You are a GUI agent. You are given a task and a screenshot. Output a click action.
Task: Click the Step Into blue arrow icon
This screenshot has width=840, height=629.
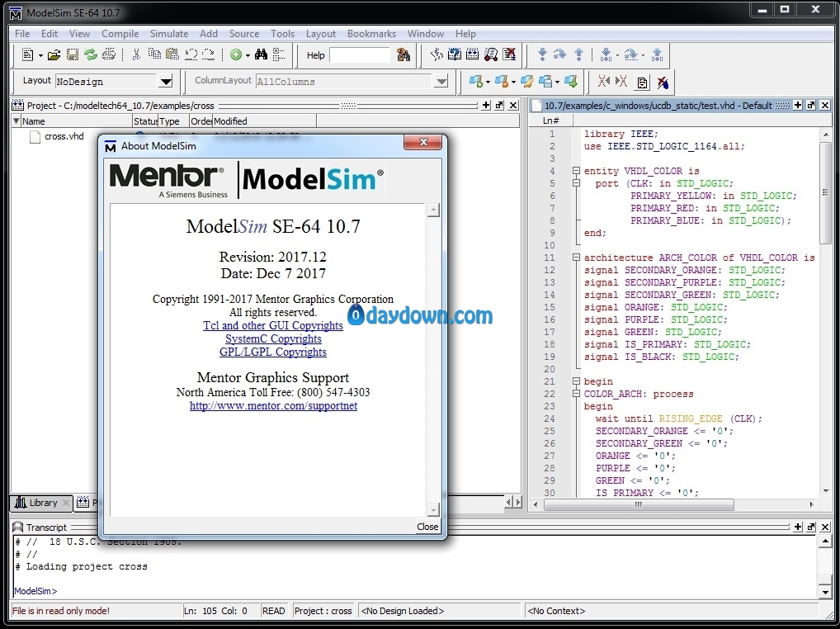point(542,54)
